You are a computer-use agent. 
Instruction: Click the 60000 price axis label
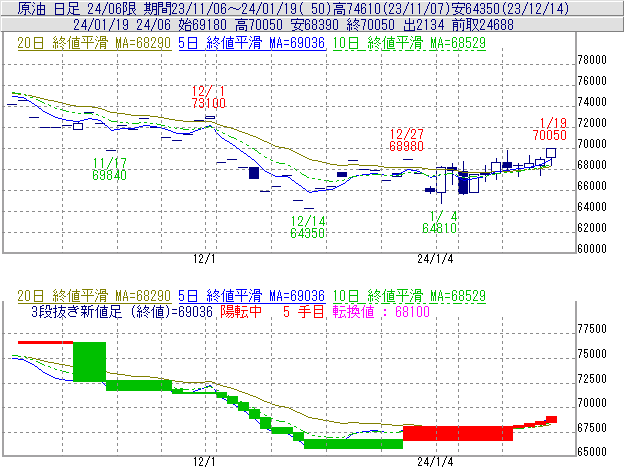592,249
